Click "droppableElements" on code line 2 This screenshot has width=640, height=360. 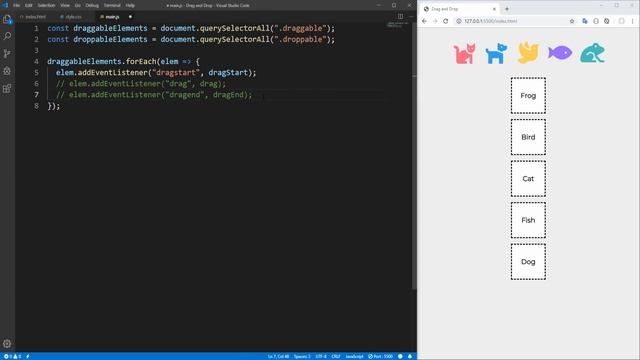tap(110, 39)
